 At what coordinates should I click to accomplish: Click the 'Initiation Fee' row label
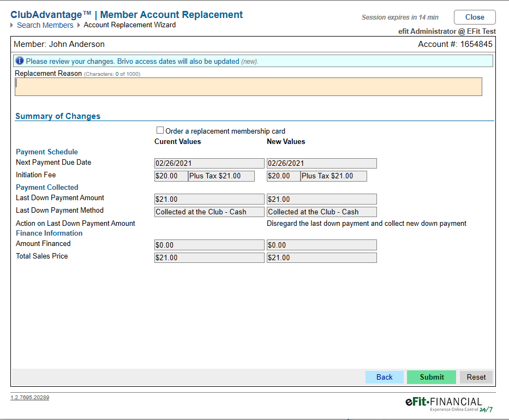(x=35, y=175)
